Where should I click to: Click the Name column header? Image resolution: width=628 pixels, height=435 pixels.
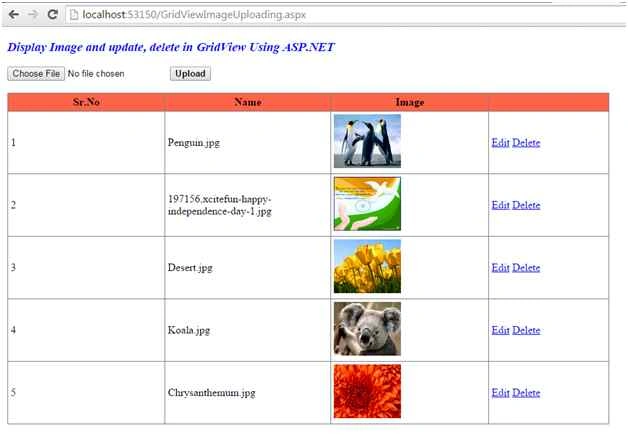click(x=248, y=102)
